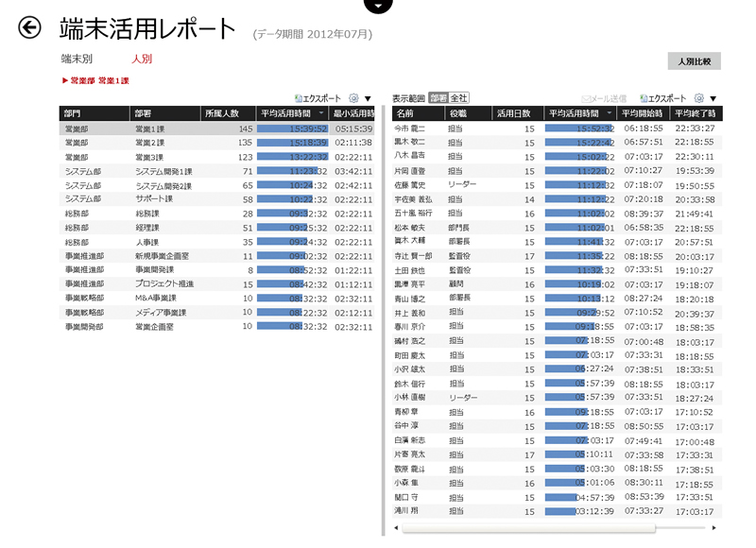Switch to the 人別 tab
756x548 pixels.
click(142, 59)
